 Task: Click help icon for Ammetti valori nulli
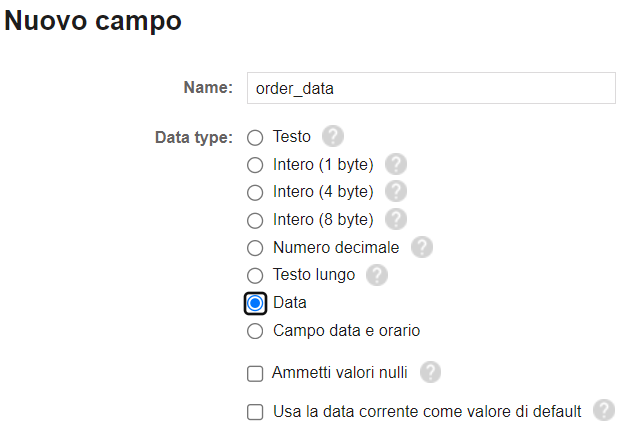point(430,373)
